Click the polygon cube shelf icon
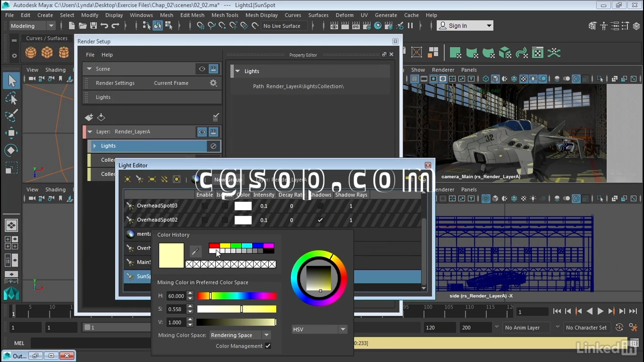This screenshot has width=644, height=362. pyautogui.click(x=47, y=52)
